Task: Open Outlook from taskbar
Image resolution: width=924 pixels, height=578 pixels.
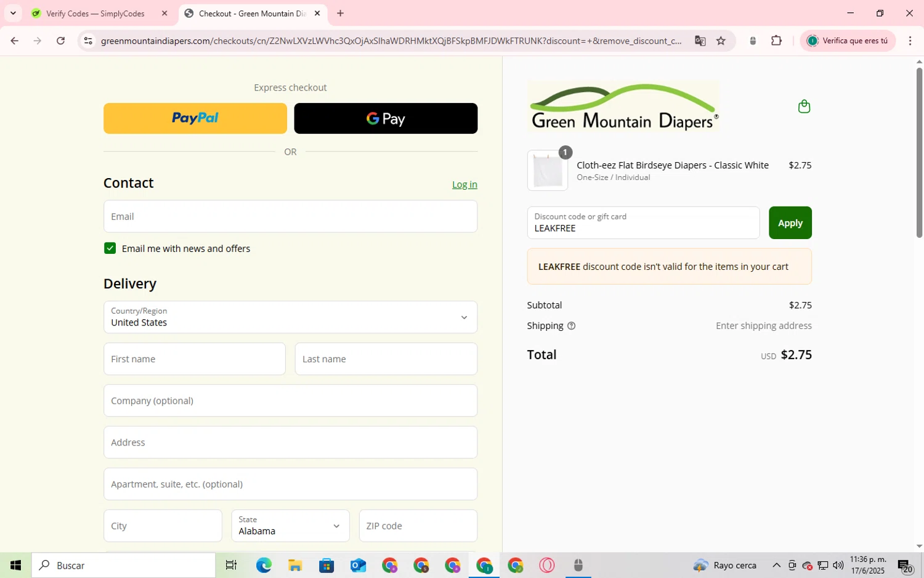Action: tap(358, 565)
